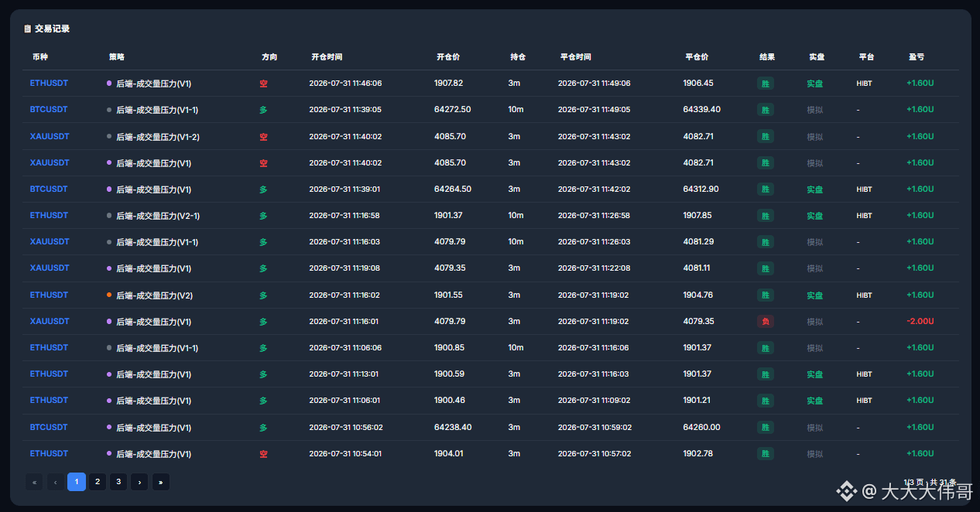Open BTCUSDT link opened at 11:39:01

point(49,189)
